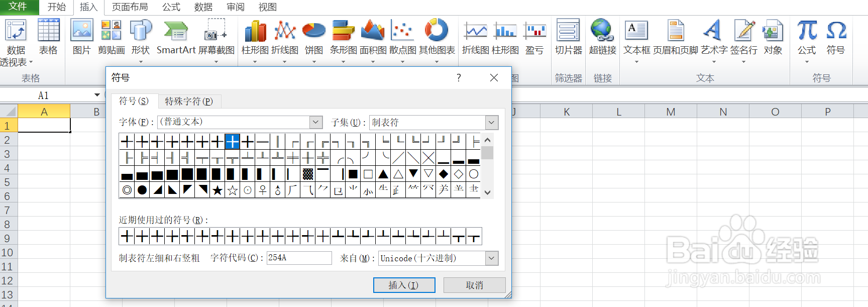Select the bullseye ◎ symbol
Image resolution: width=868 pixels, height=307 pixels.
tap(127, 190)
